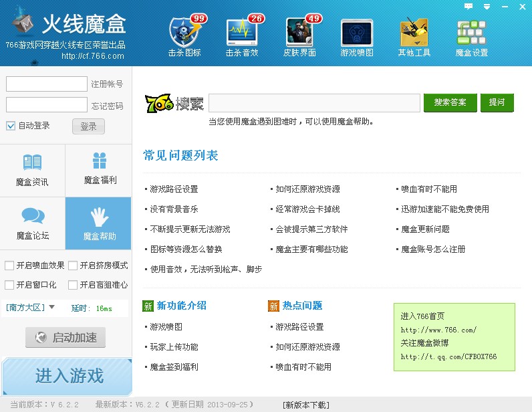Open the title bar dropdown menu arrow
This screenshot has width=532, height=412.
tap(487, 6)
